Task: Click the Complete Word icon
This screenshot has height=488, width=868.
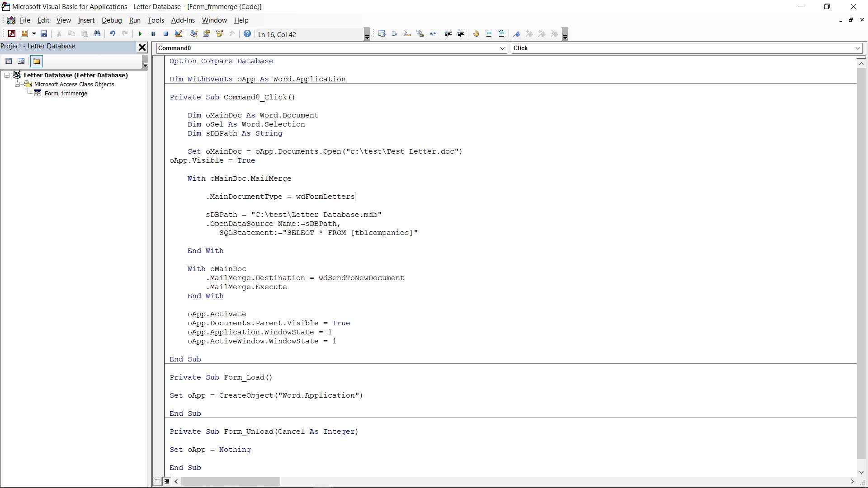Action: click(x=433, y=34)
